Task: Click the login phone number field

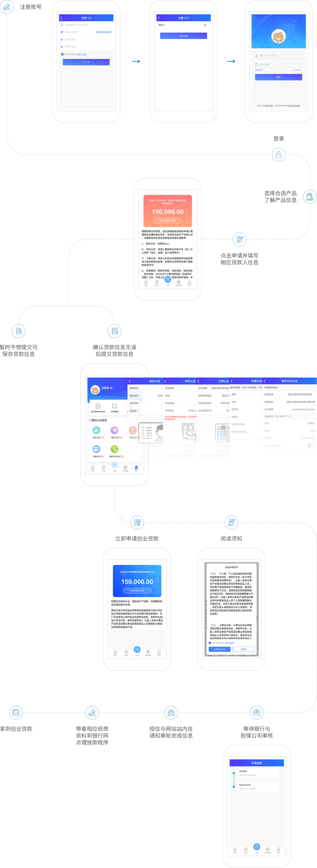Action: pos(278,56)
